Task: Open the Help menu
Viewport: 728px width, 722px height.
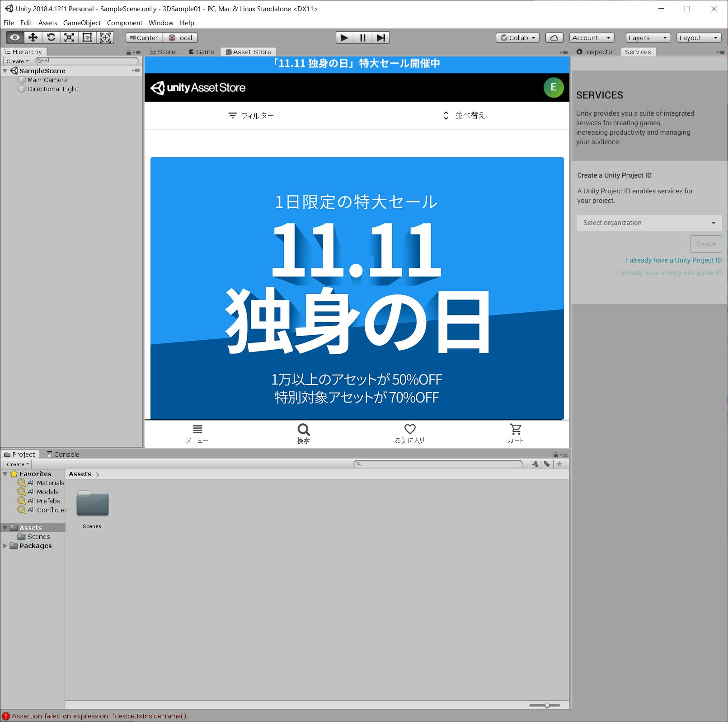Action: pos(187,23)
